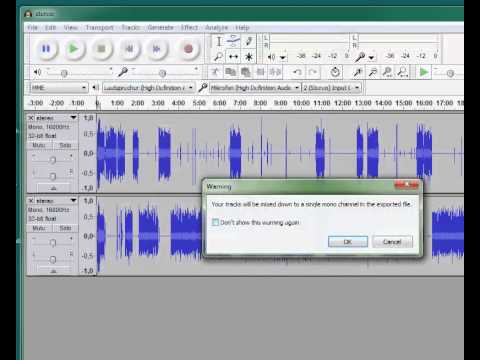Click the Zoom In icon
Screen dimensions: 480x360
358,72
